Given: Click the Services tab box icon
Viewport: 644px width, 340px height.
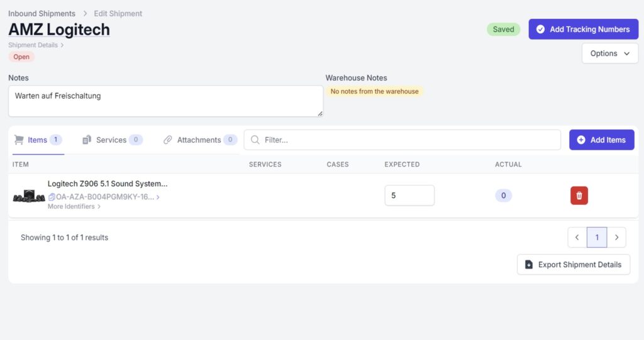Looking at the screenshot, I should pyautogui.click(x=87, y=140).
